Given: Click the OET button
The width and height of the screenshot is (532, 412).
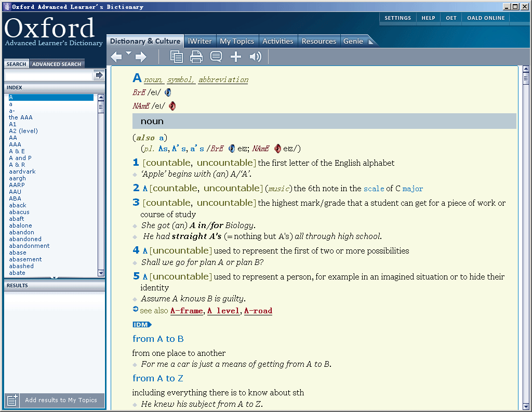Looking at the screenshot, I should [x=451, y=18].
